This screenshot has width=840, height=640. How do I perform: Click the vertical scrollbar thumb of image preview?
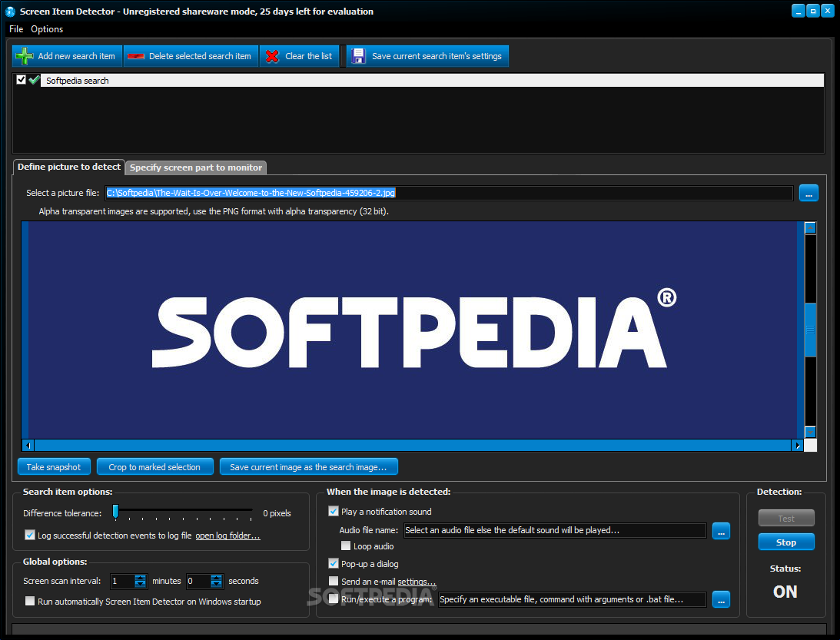pyautogui.click(x=811, y=330)
